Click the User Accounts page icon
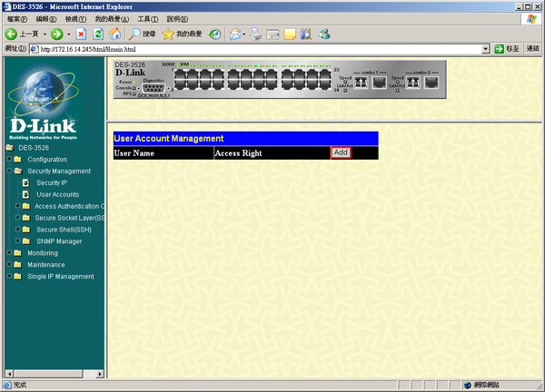Image resolution: width=545 pixels, height=392 pixels. (25, 194)
